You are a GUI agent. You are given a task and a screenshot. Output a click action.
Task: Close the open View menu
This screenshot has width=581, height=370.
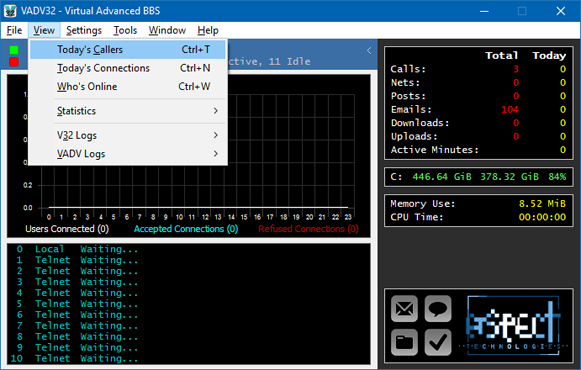44,30
